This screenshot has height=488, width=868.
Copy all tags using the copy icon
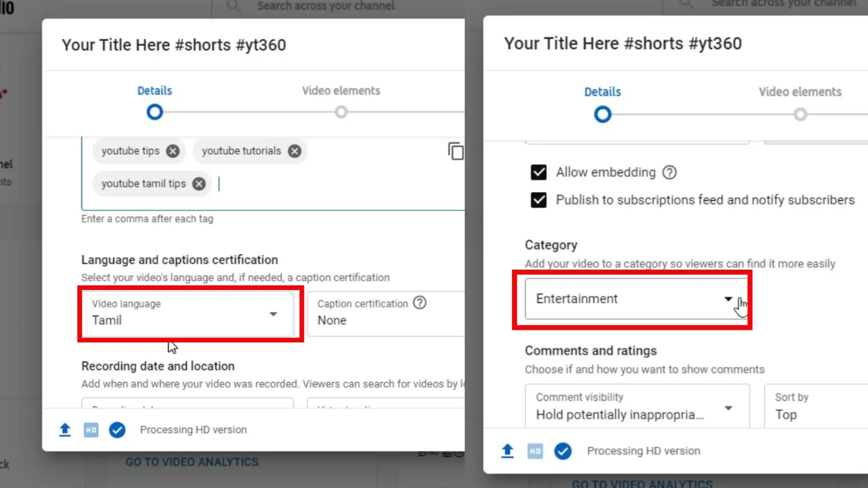click(x=456, y=151)
